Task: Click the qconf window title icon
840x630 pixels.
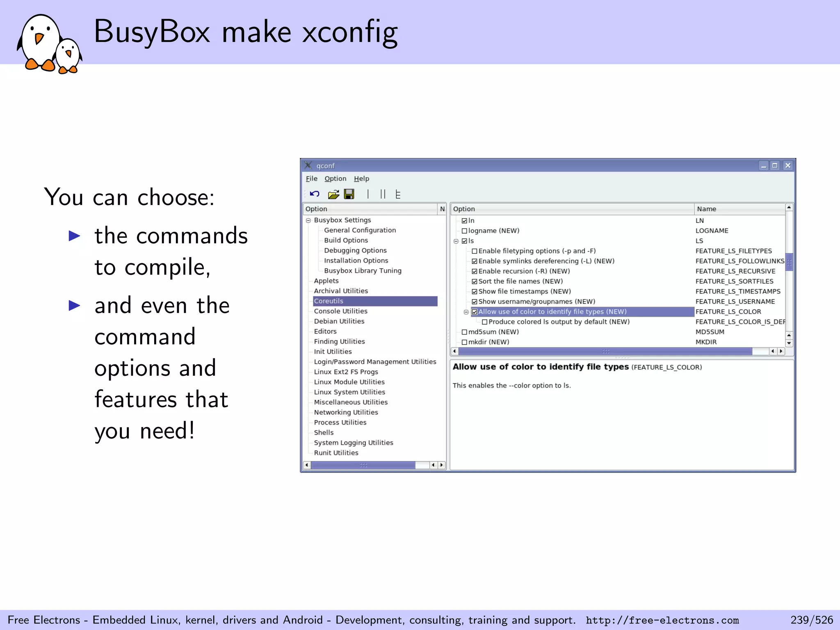Action: 308,165
